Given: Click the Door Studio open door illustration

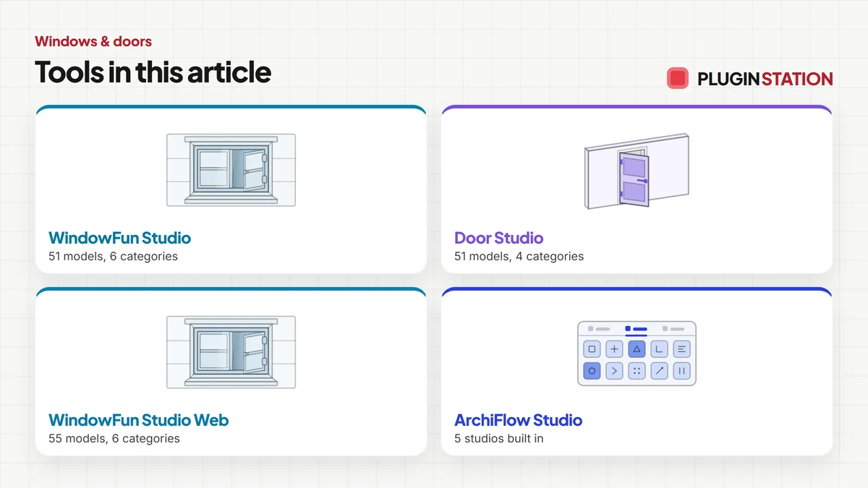Looking at the screenshot, I should (x=637, y=172).
